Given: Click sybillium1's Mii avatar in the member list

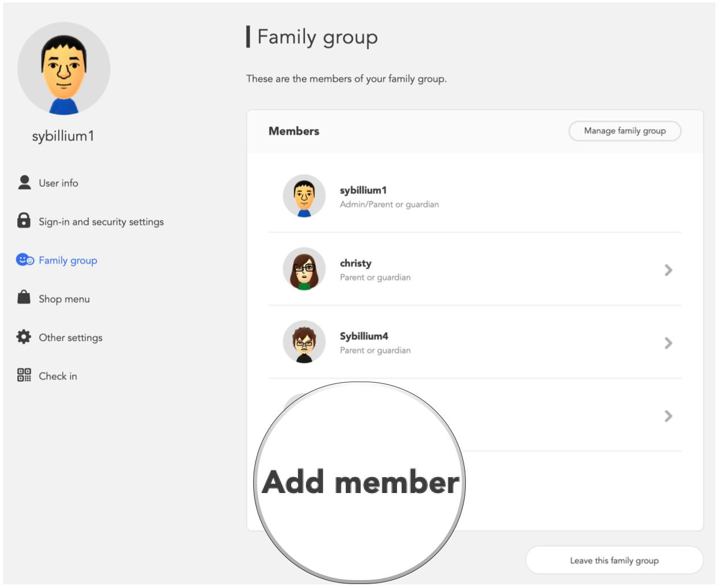Looking at the screenshot, I should [x=304, y=196].
